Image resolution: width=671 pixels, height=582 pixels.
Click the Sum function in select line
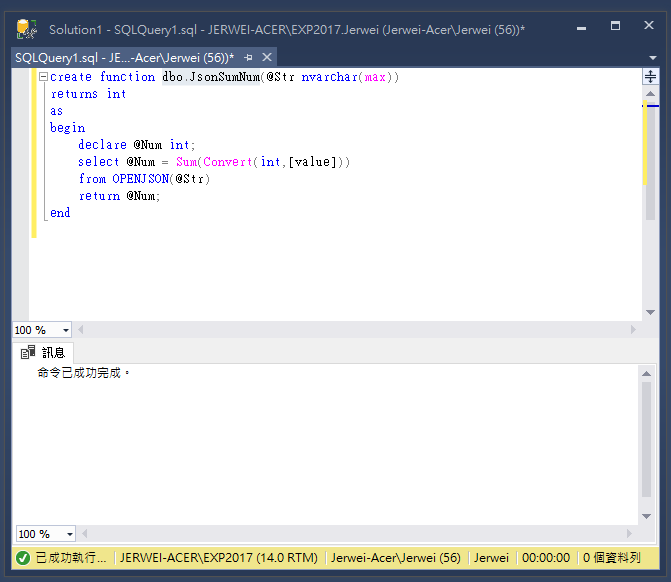(x=187, y=162)
